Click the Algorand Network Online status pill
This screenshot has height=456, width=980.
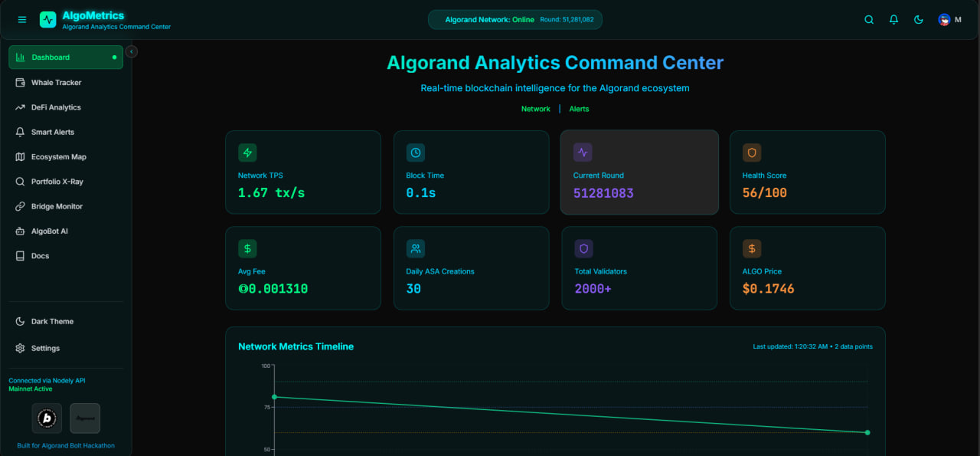(x=515, y=20)
